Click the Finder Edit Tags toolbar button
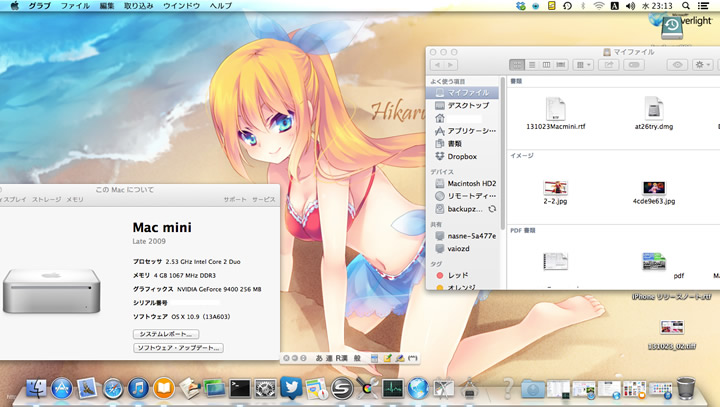720x407 pixels. tap(634, 65)
